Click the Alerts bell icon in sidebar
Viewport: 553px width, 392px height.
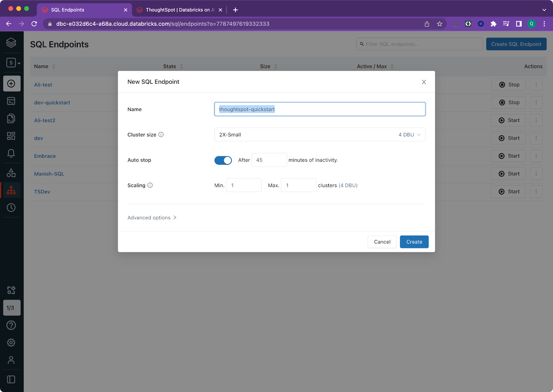point(11,153)
